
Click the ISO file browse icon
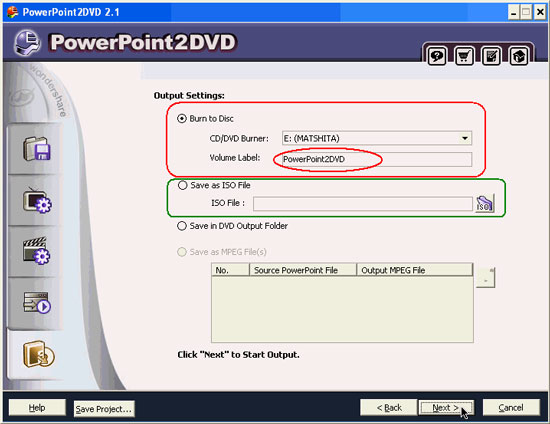[x=485, y=203]
